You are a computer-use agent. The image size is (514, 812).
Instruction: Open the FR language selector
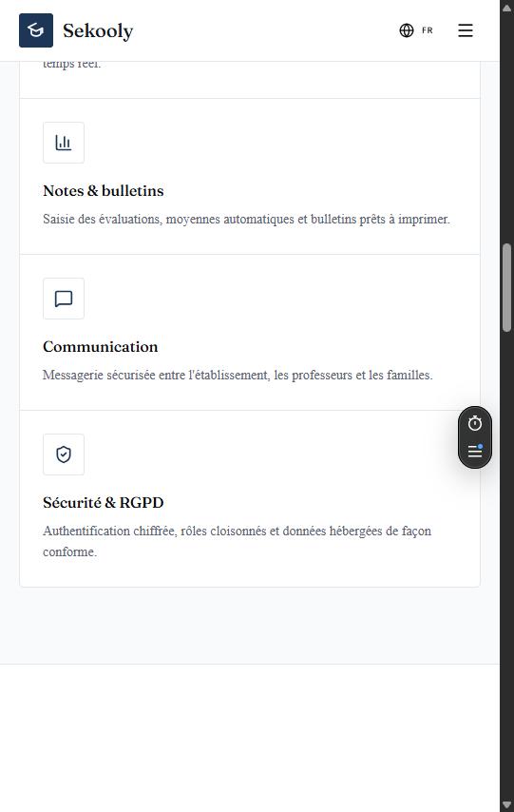tap(416, 30)
